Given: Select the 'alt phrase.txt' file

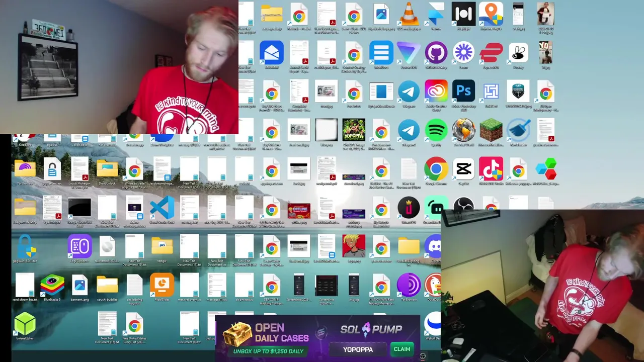Looking at the screenshot, I should (x=244, y=286).
